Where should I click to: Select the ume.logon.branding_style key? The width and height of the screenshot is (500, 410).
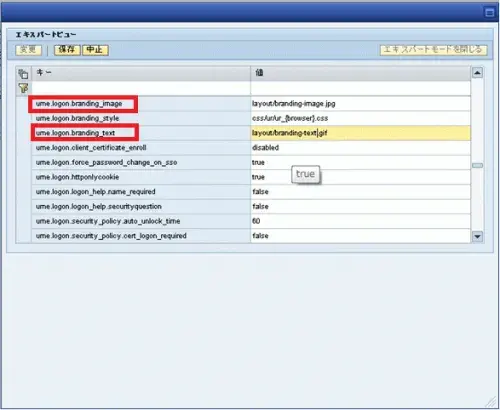[x=77, y=118]
